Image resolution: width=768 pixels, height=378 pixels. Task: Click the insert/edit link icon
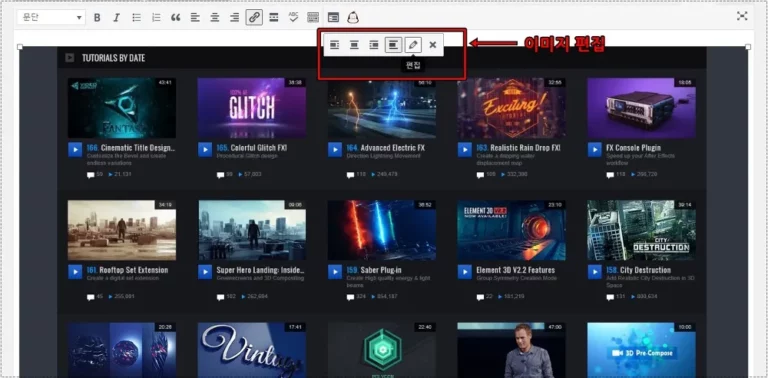pos(254,18)
